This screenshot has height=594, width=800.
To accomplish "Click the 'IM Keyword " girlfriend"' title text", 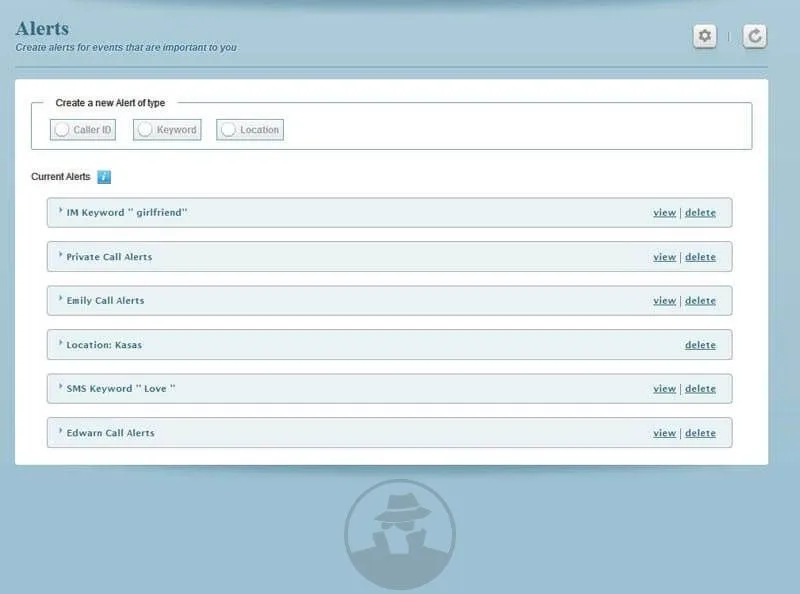I will tap(127, 213).
